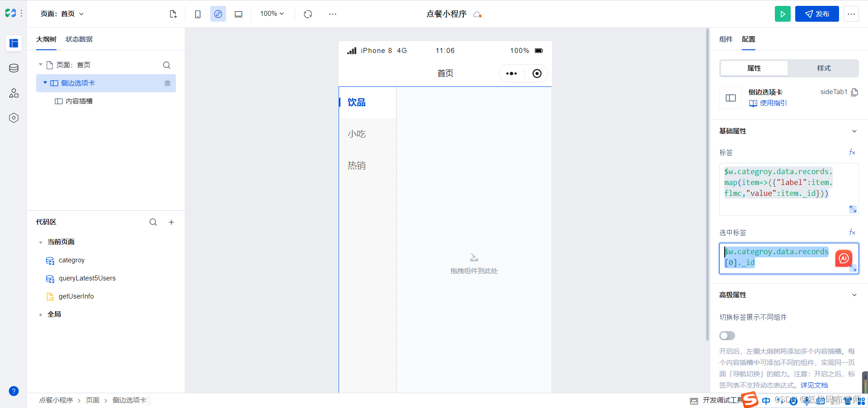The image size is (868, 408).
Task: Search the outline tree
Action: pos(167,65)
